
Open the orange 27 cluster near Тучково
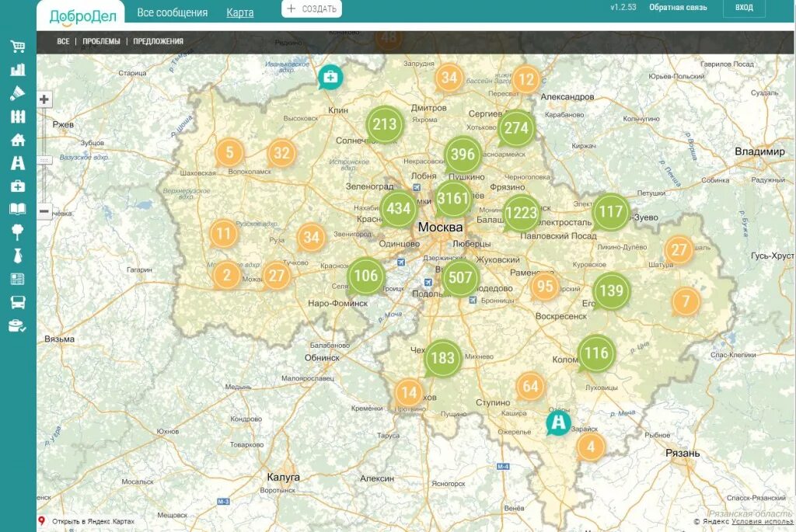(276, 276)
